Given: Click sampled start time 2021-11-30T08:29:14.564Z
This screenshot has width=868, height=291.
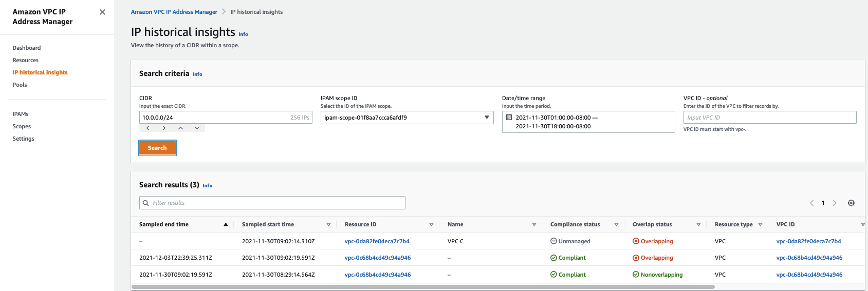Looking at the screenshot, I should pos(279,275).
